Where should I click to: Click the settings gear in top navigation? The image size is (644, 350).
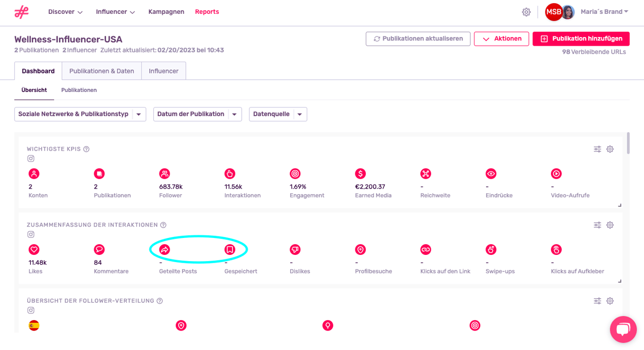[526, 12]
